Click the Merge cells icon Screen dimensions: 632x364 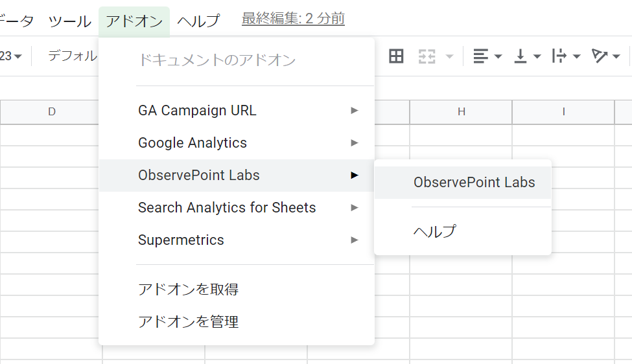(427, 56)
